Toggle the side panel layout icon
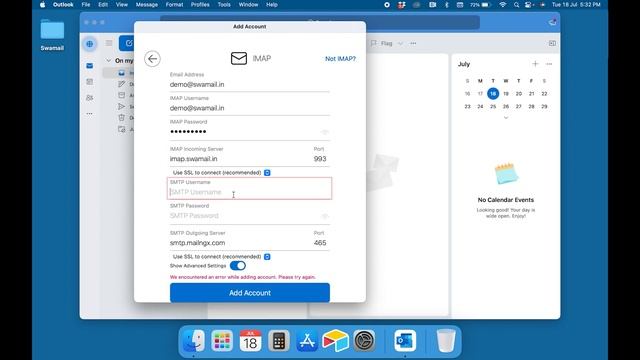640x360 pixels. click(552, 43)
